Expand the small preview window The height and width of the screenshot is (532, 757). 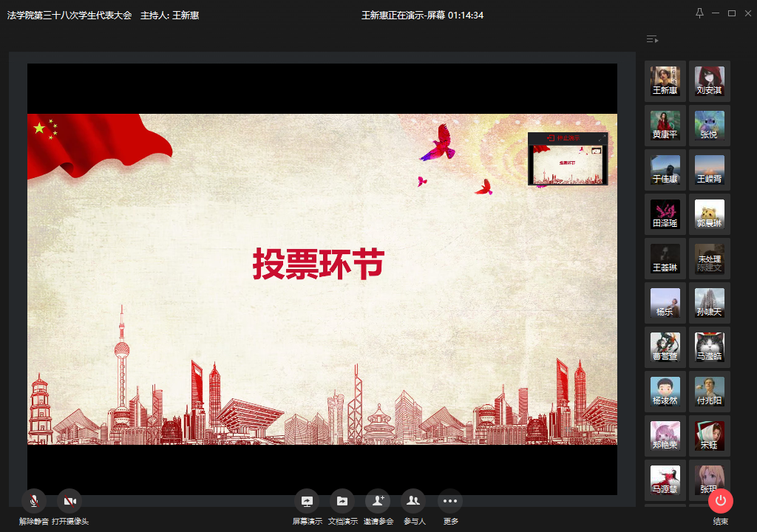click(601, 138)
